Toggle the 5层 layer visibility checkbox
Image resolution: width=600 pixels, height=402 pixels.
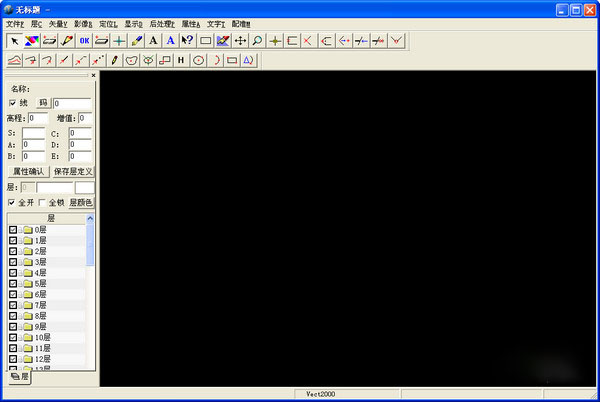pos(13,283)
